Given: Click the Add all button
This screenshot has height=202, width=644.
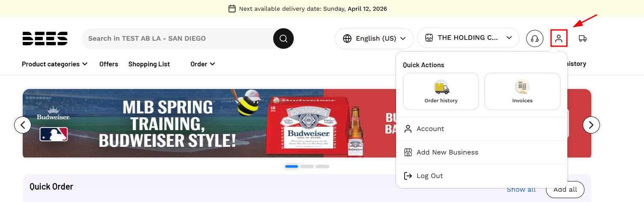Looking at the screenshot, I should coord(565,190).
